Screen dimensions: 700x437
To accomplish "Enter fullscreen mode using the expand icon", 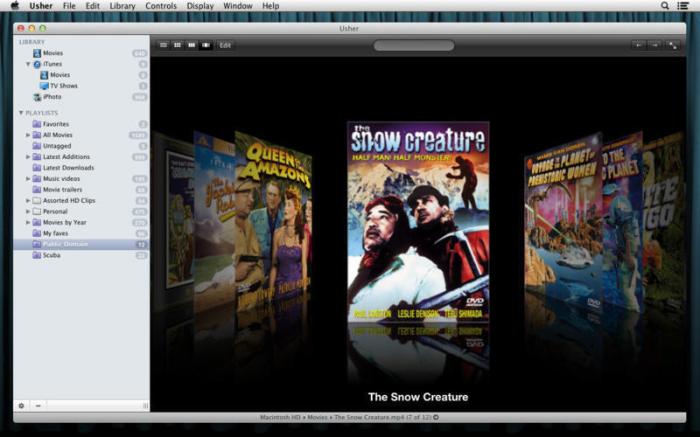I will click(673, 45).
